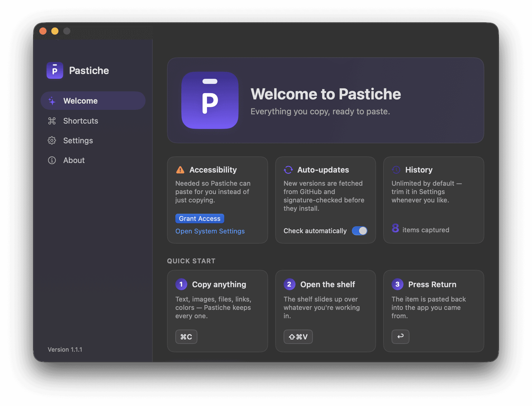This screenshot has height=406, width=532.
Task: Click the About info icon
Action: pos(52,160)
